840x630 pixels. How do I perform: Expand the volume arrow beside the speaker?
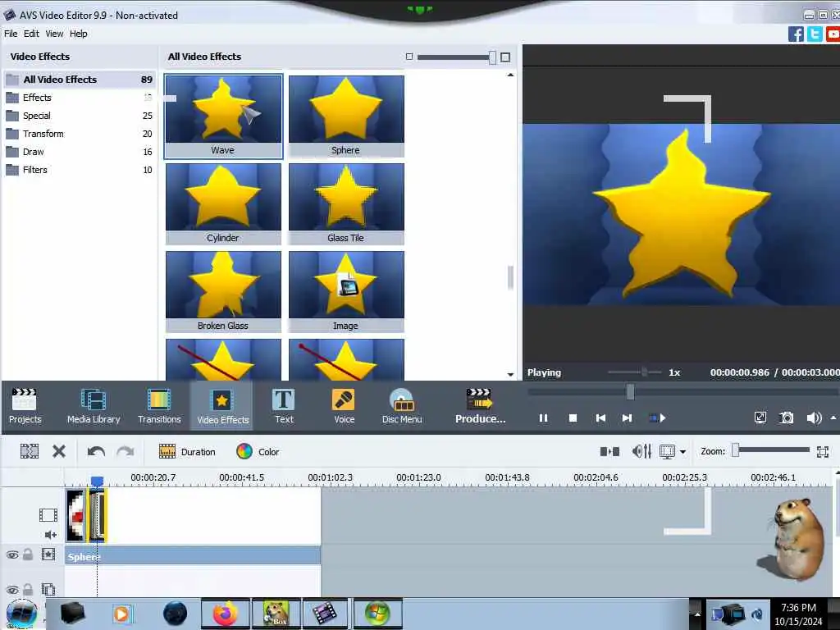click(x=833, y=418)
